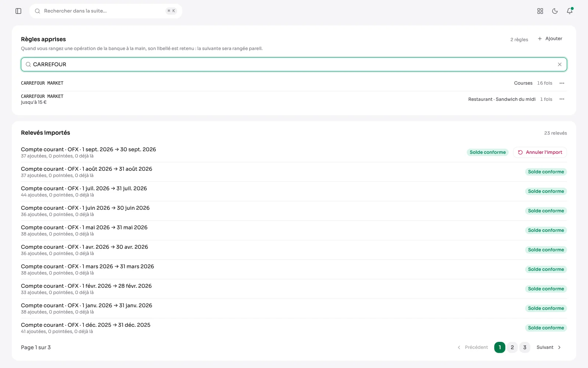
Task: Go to page 3
Action: tap(525, 347)
